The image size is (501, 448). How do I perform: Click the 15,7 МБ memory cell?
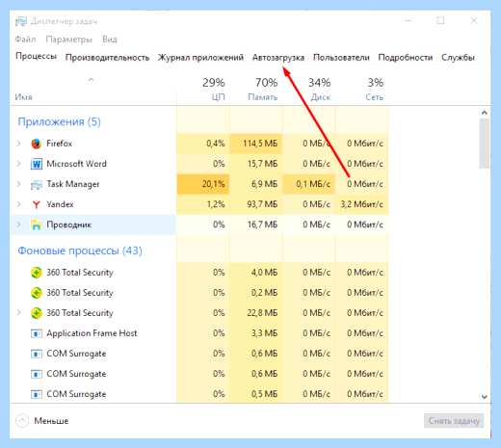point(256,164)
